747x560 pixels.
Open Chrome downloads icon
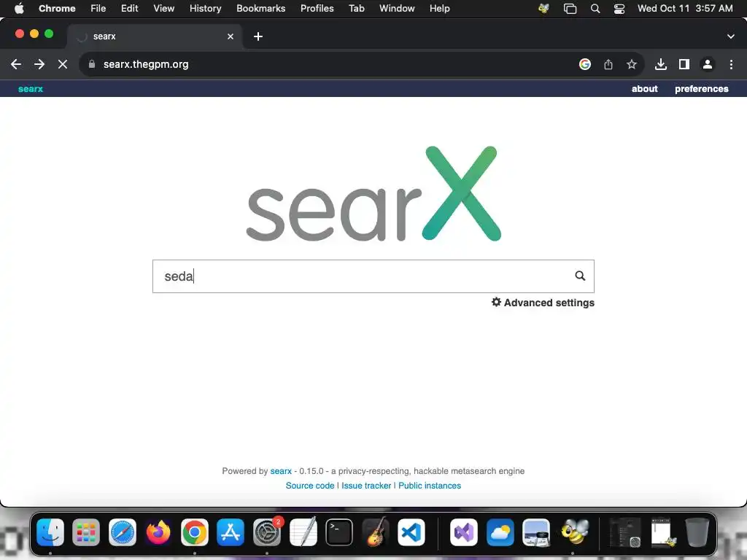[x=661, y=64]
